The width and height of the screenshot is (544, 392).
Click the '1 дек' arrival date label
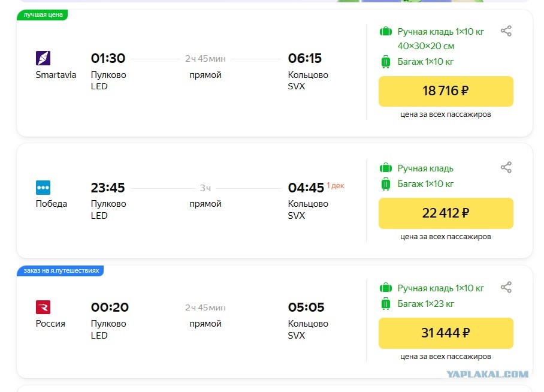(x=336, y=185)
